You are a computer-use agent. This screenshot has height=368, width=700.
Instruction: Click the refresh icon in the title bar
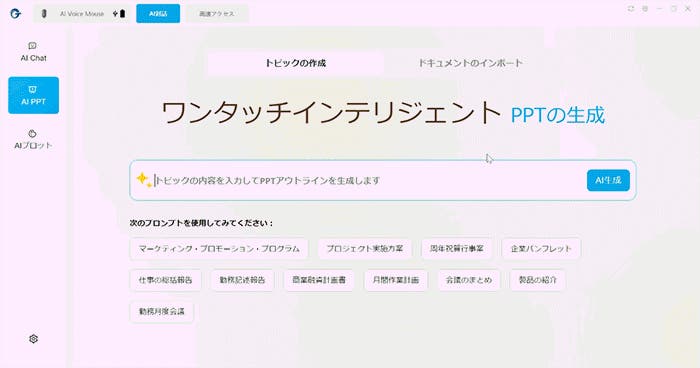point(631,8)
